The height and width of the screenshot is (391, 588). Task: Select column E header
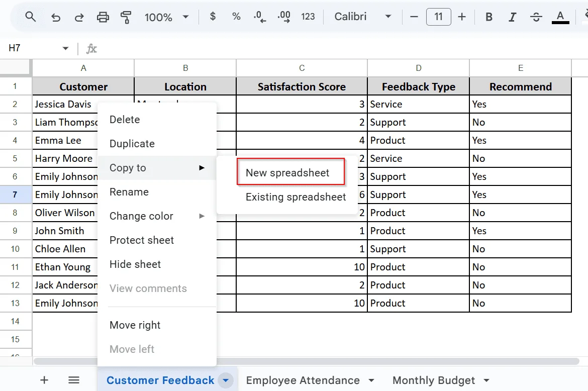[521, 68]
